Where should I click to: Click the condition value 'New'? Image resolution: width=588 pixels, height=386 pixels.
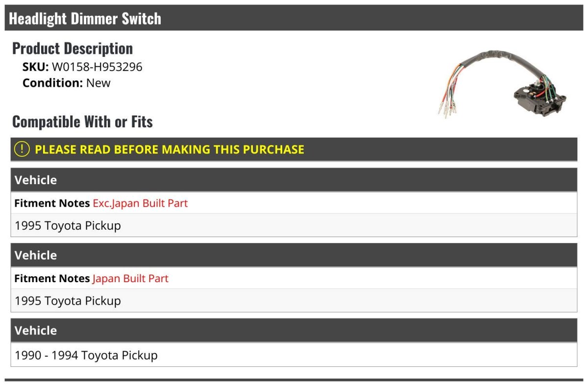coord(98,83)
